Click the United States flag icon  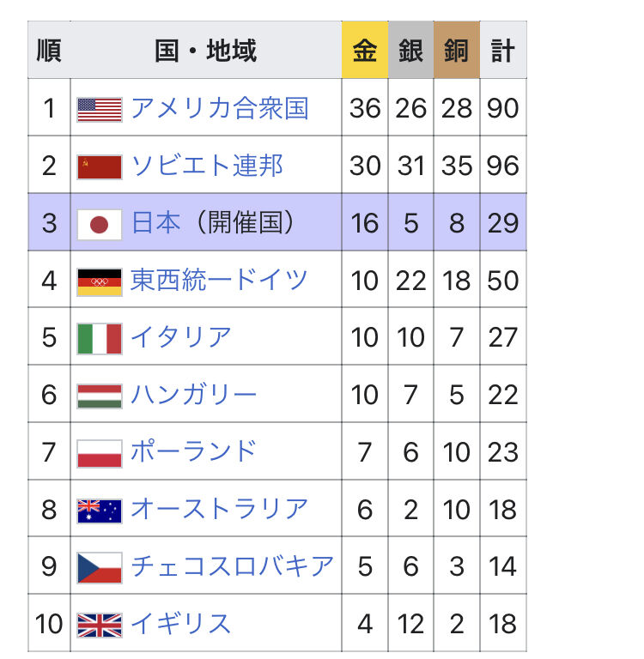tap(100, 109)
